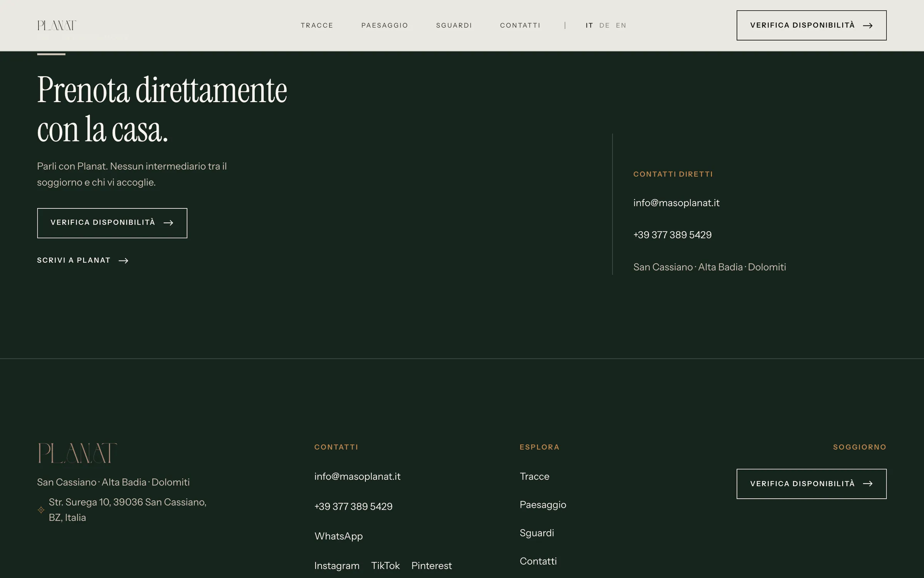Viewport: 924px width, 578px height.
Task: Open Sguardi from header menu
Action: [454, 25]
